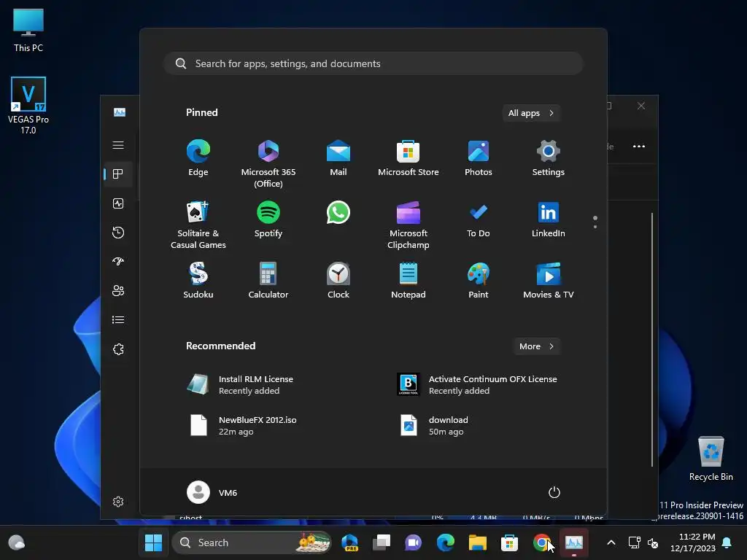The width and height of the screenshot is (747, 560).
Task: Open the Task Manager icon on taskbar
Action: click(574, 542)
